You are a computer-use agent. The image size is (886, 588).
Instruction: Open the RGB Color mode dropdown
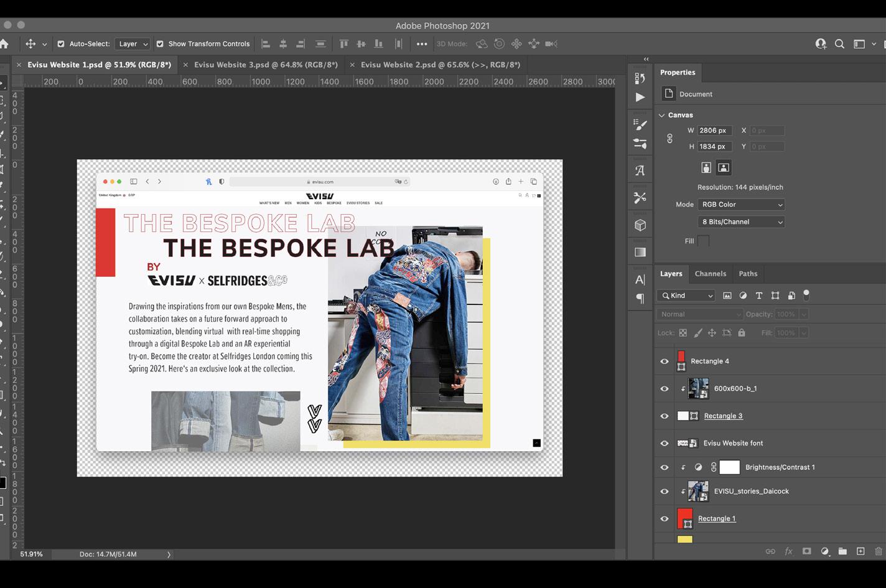click(741, 205)
